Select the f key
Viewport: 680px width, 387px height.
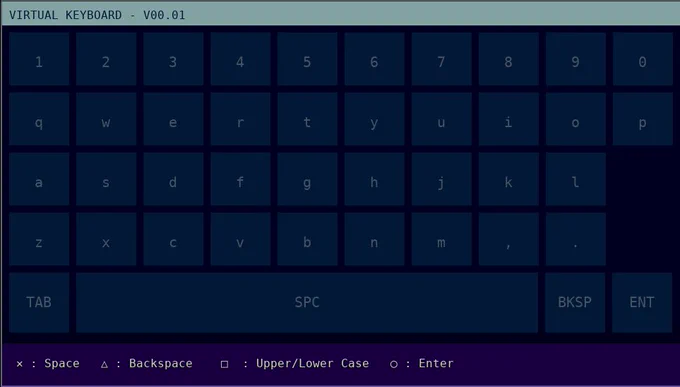pyautogui.click(x=240, y=179)
